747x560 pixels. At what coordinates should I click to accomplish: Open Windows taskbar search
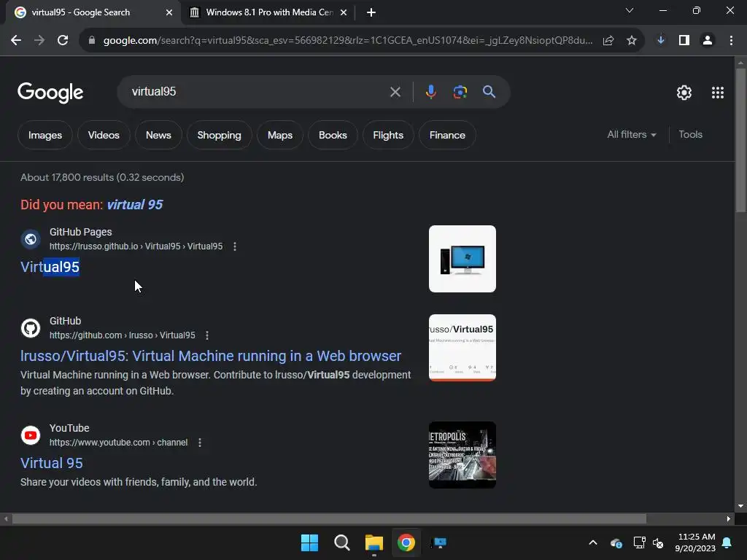341,542
